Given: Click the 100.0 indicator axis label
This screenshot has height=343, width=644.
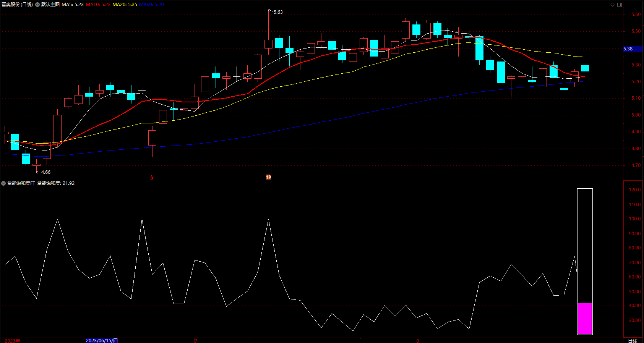Looking at the screenshot, I should 635,219.
